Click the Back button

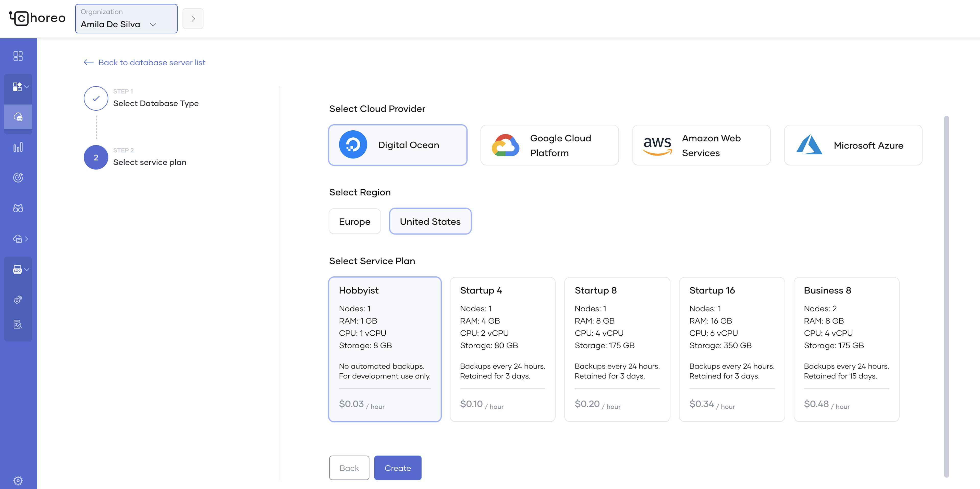(x=349, y=468)
